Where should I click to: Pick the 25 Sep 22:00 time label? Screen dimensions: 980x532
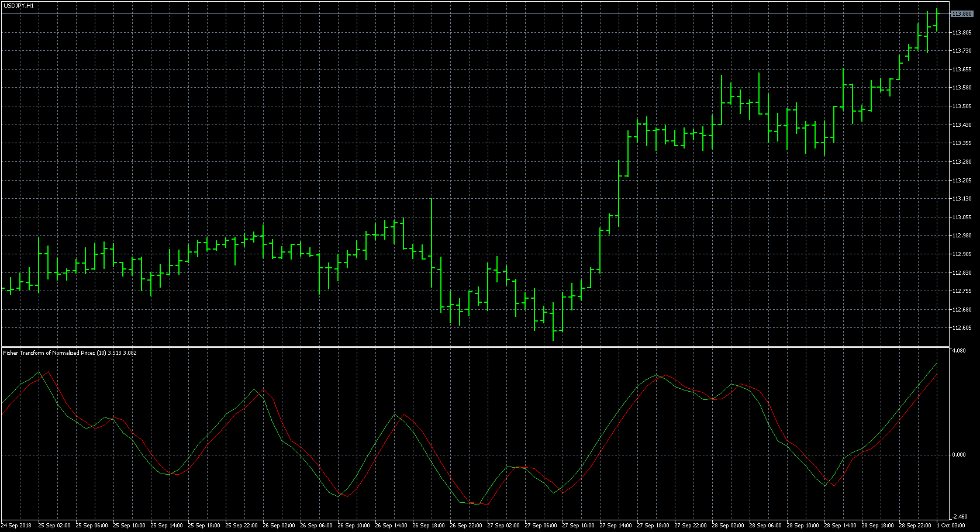click(x=241, y=526)
